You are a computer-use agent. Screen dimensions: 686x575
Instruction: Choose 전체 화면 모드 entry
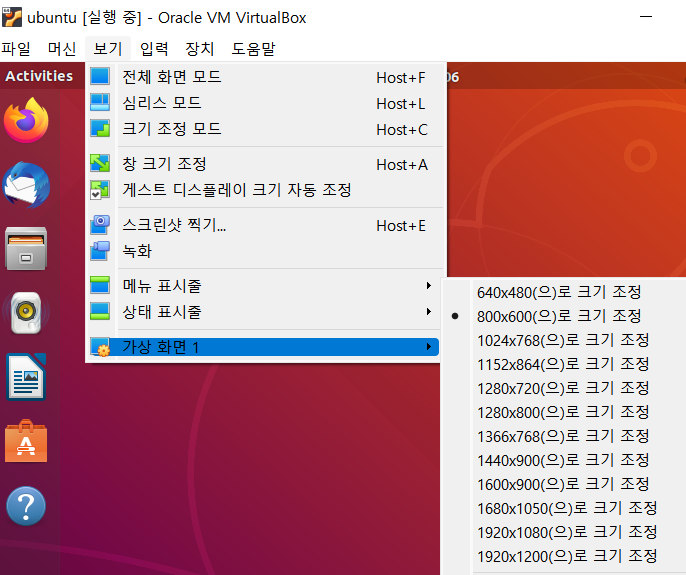[266, 77]
